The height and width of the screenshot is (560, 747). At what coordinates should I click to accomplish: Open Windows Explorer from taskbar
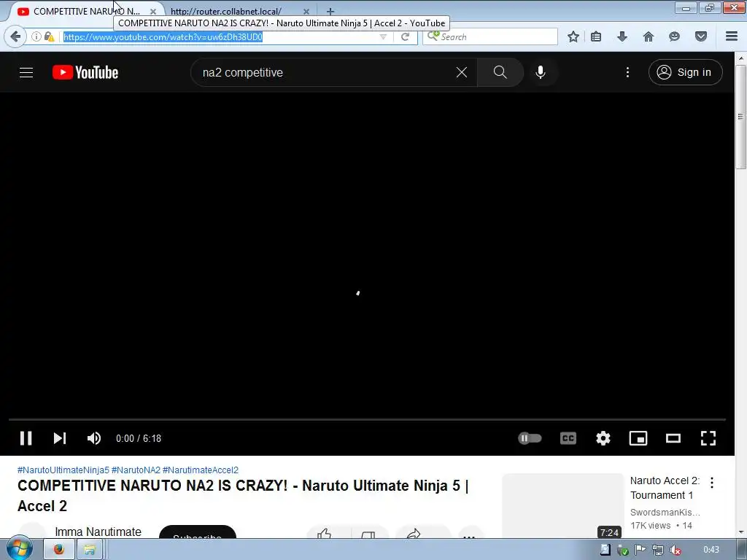tap(89, 550)
